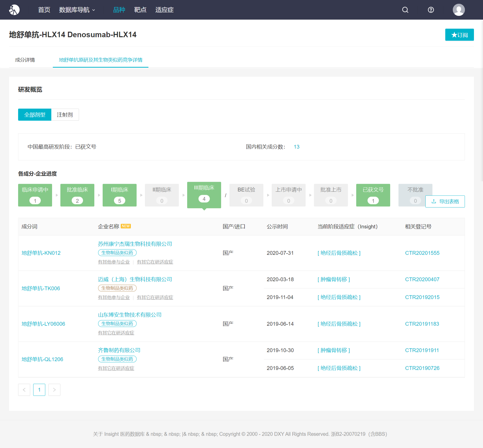This screenshot has width=483, height=448.
Task: Click the 订阅 subscribe button
Action: (459, 35)
